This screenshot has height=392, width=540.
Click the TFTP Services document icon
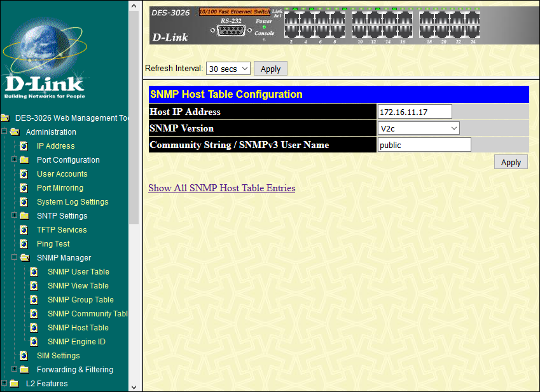pos(24,229)
